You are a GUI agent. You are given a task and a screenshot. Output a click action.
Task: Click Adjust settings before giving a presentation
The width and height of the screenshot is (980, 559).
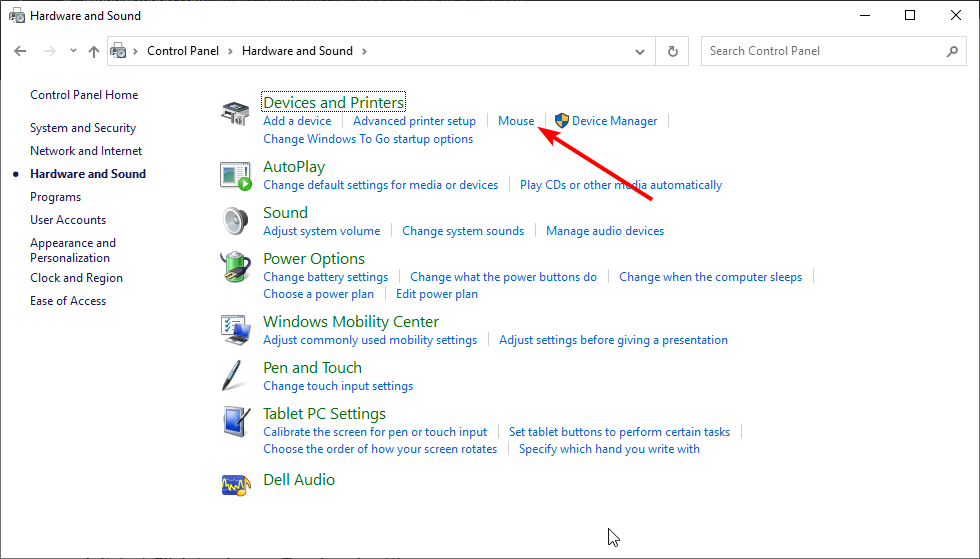coord(613,340)
